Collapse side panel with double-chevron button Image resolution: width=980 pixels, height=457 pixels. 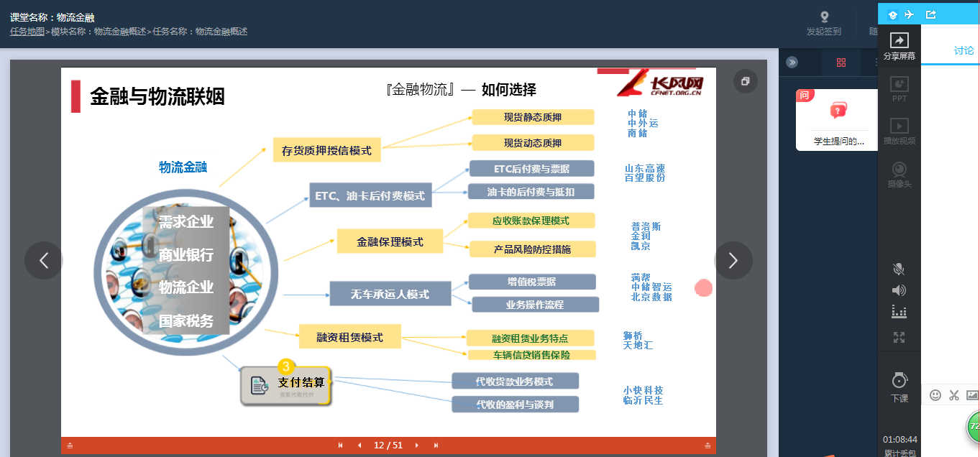point(792,62)
